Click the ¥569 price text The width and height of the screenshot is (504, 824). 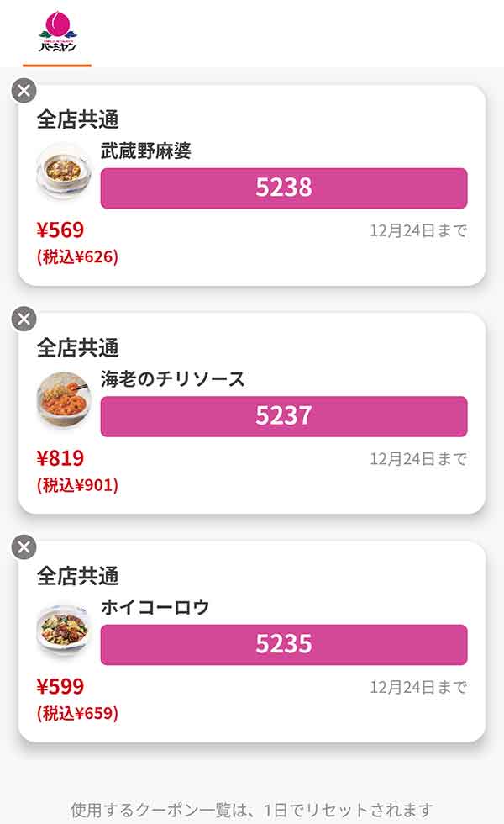(60, 230)
